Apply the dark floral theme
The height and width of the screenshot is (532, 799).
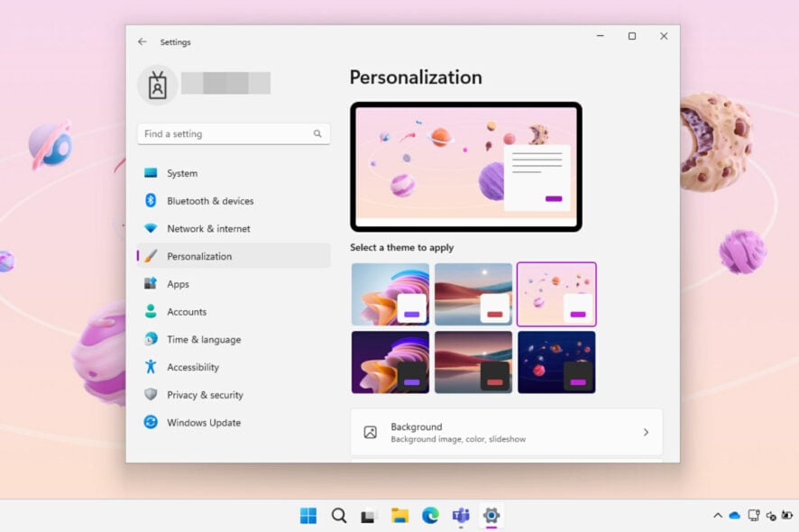click(x=390, y=362)
